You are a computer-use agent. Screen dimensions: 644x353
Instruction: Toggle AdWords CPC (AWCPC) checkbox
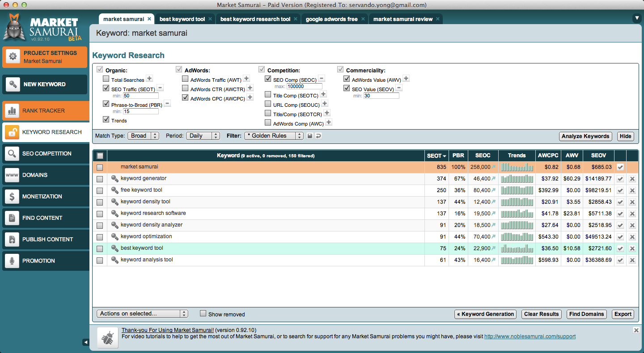(185, 97)
